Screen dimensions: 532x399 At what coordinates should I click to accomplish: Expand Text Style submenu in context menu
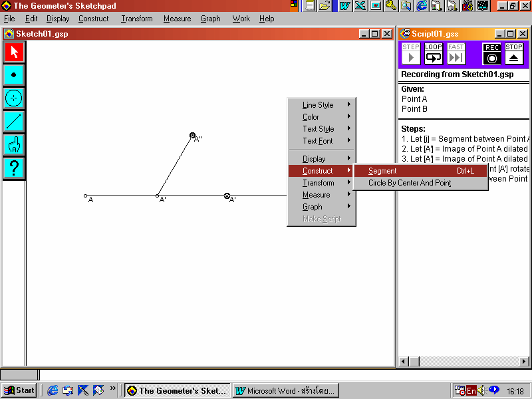pyautogui.click(x=321, y=129)
